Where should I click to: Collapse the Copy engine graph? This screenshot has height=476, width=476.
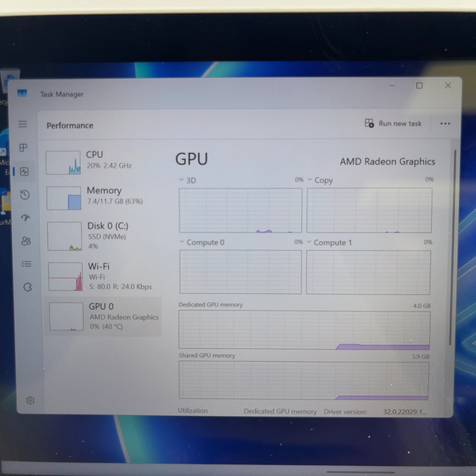click(309, 180)
